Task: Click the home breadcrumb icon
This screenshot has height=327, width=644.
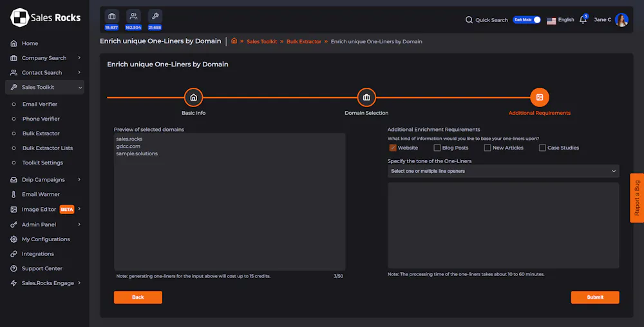Action: 234,41
